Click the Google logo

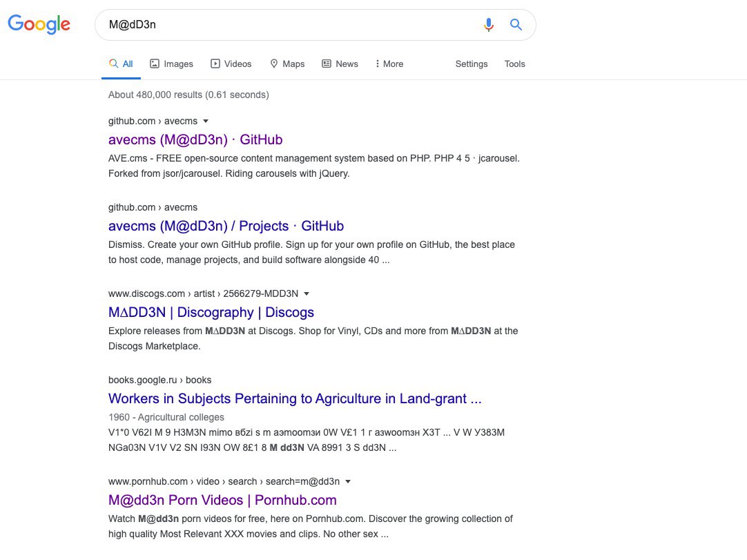pyautogui.click(x=39, y=24)
